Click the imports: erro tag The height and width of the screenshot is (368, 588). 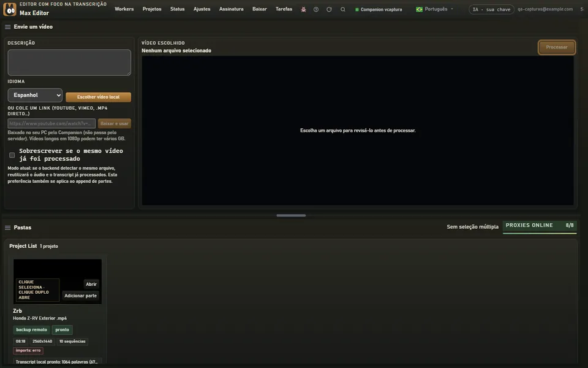pyautogui.click(x=28, y=351)
